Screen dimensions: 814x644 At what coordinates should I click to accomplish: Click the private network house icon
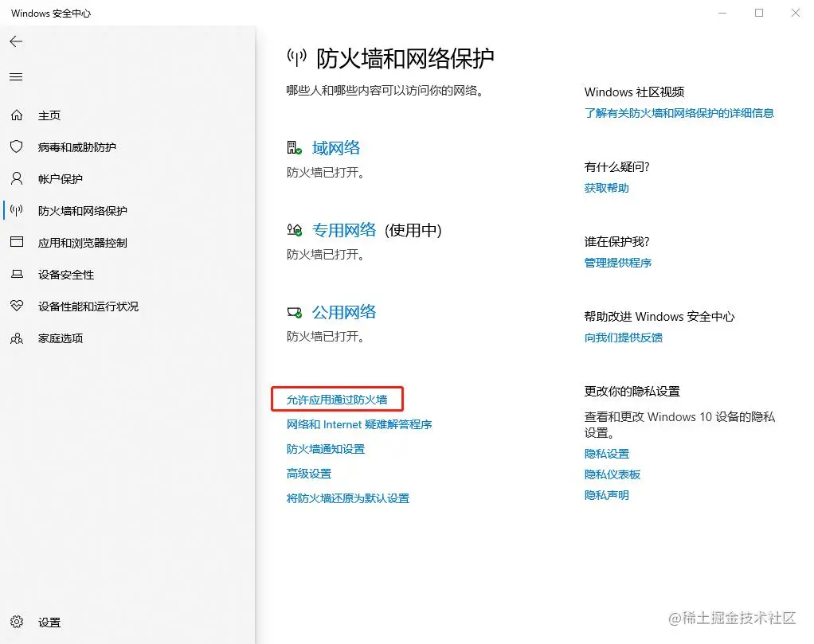pyautogui.click(x=295, y=229)
